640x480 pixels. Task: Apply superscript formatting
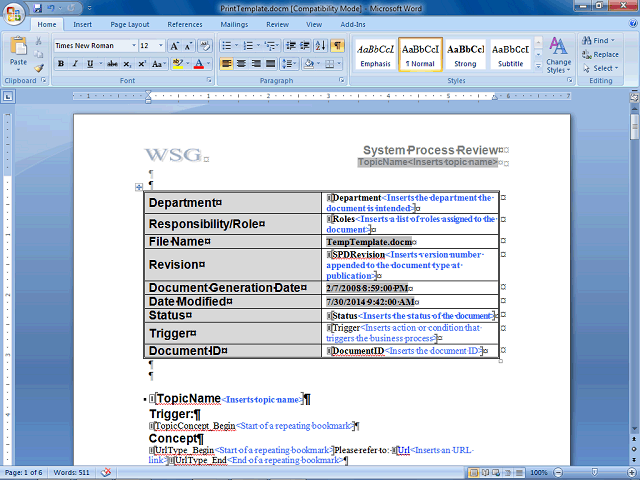point(142,64)
